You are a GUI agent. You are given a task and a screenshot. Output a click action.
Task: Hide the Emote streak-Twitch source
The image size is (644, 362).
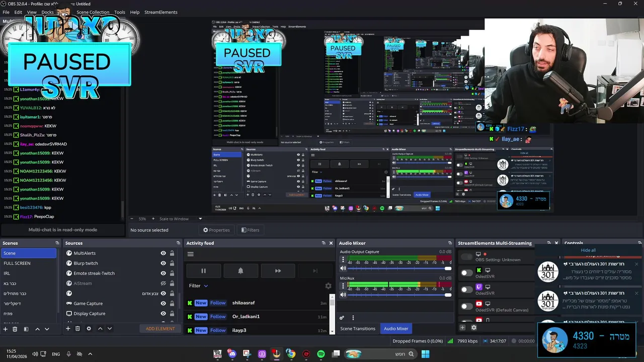coord(163,274)
